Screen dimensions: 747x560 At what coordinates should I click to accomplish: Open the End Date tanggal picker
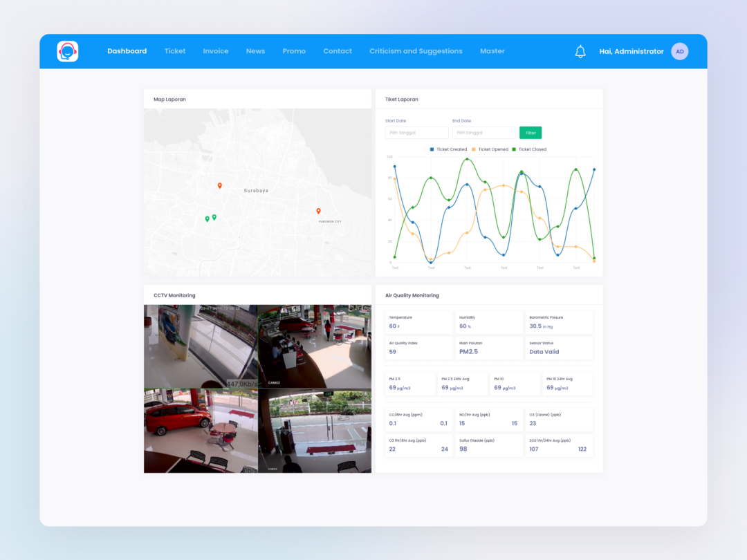pos(483,132)
